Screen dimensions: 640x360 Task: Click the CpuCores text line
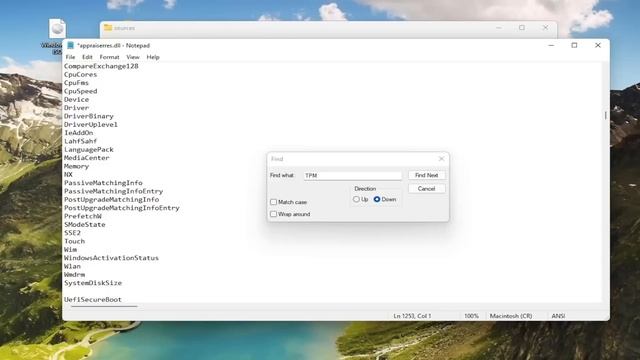80,75
